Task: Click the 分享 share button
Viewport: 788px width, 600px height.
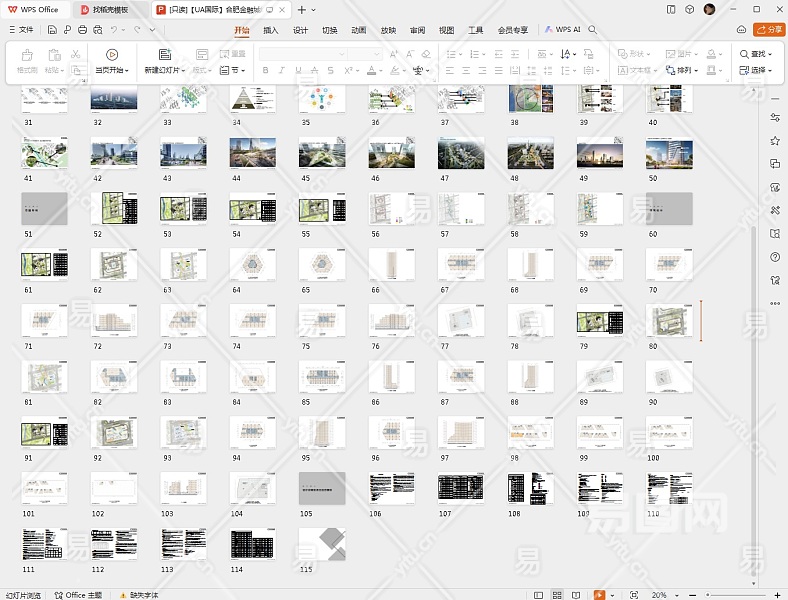Action: pos(769,30)
